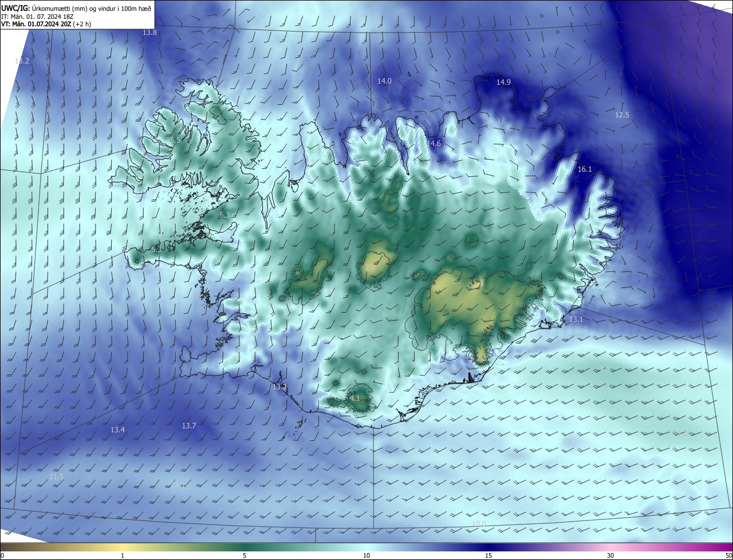733x560 pixels.
Task: Click the colorbar tick label 0
Action: click(2, 555)
